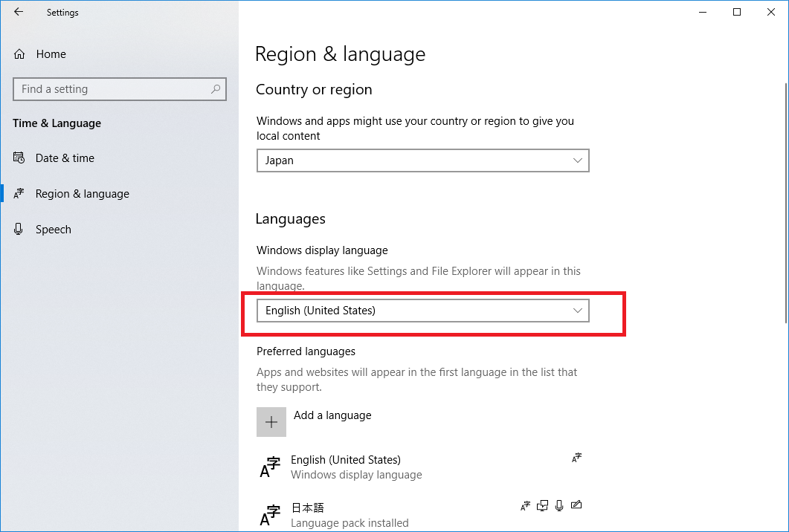Viewport: 789px width, 532px height.
Task: Click the magnifier search icon
Action: tap(216, 89)
